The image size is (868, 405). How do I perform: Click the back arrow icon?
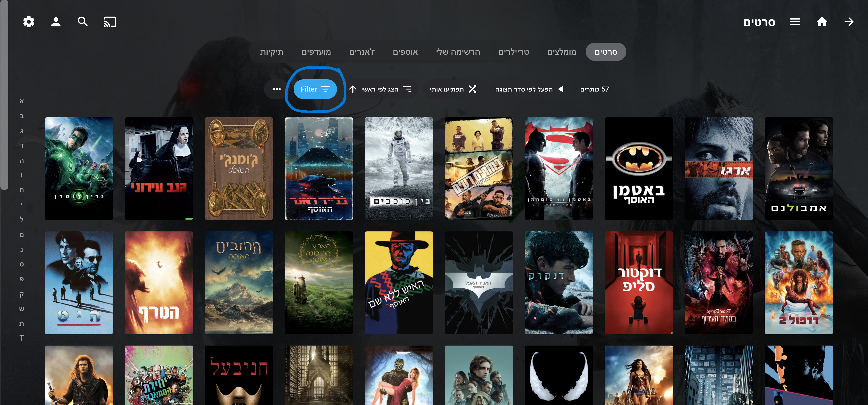(x=849, y=22)
